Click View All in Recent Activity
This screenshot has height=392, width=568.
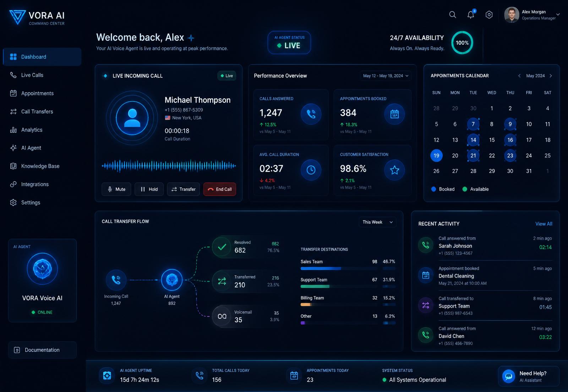point(544,224)
